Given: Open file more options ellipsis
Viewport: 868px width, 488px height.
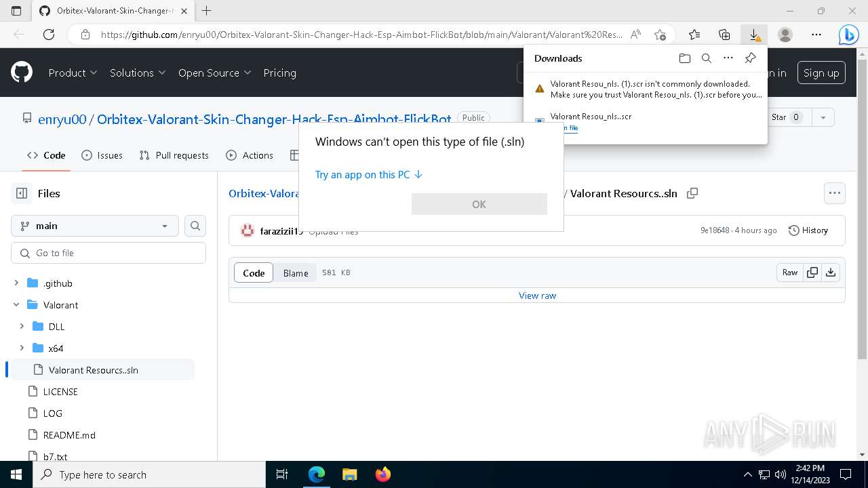Looking at the screenshot, I should pos(835,193).
